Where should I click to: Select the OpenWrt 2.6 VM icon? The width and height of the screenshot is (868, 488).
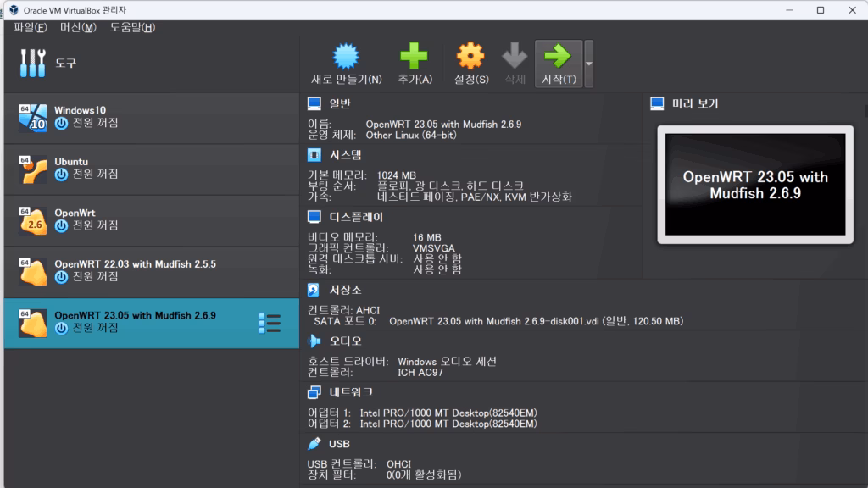tap(32, 220)
